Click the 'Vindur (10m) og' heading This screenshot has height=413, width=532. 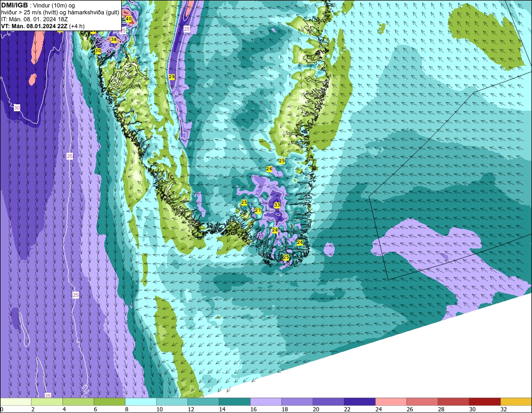pyautogui.click(x=54, y=5)
